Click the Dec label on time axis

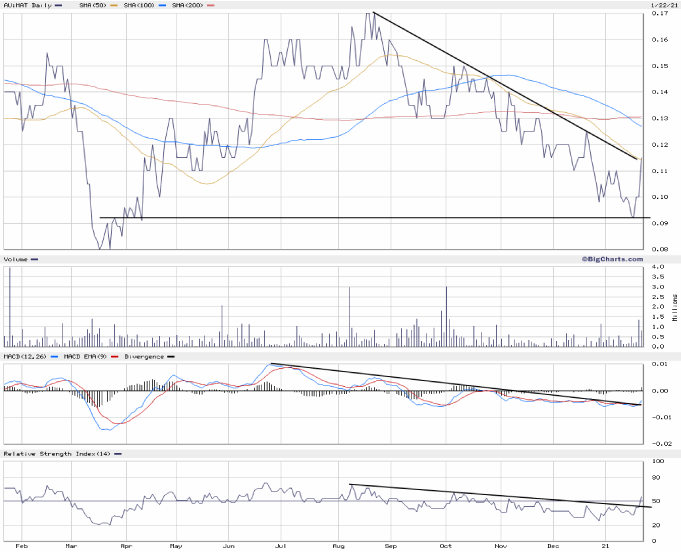(x=554, y=547)
